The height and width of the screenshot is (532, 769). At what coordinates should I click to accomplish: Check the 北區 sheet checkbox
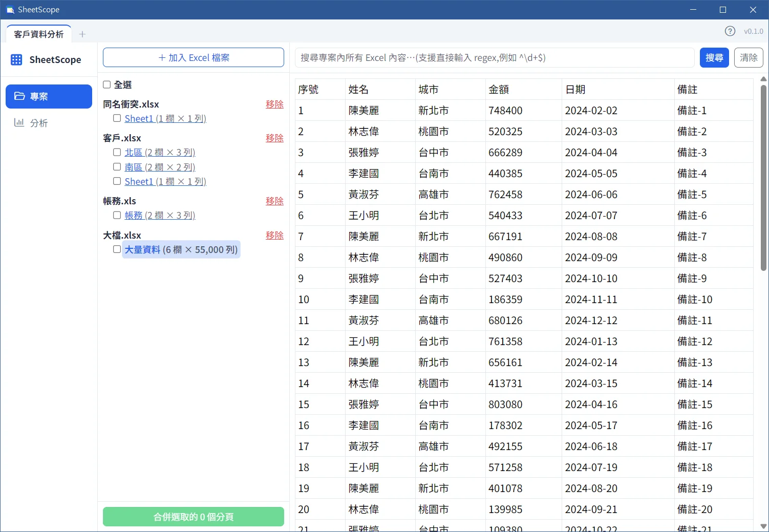(117, 152)
